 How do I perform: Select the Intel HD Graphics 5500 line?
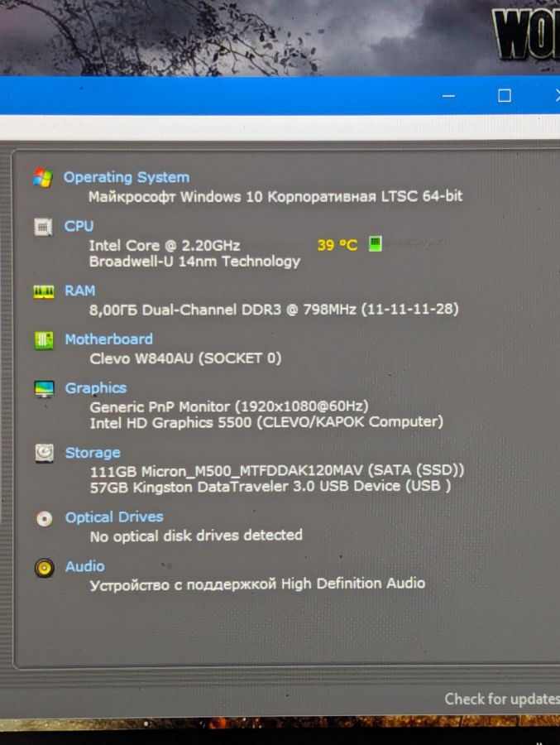tap(266, 422)
